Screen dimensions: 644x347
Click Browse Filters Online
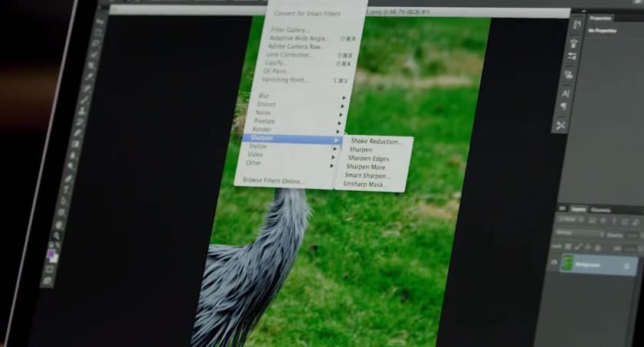(x=273, y=181)
